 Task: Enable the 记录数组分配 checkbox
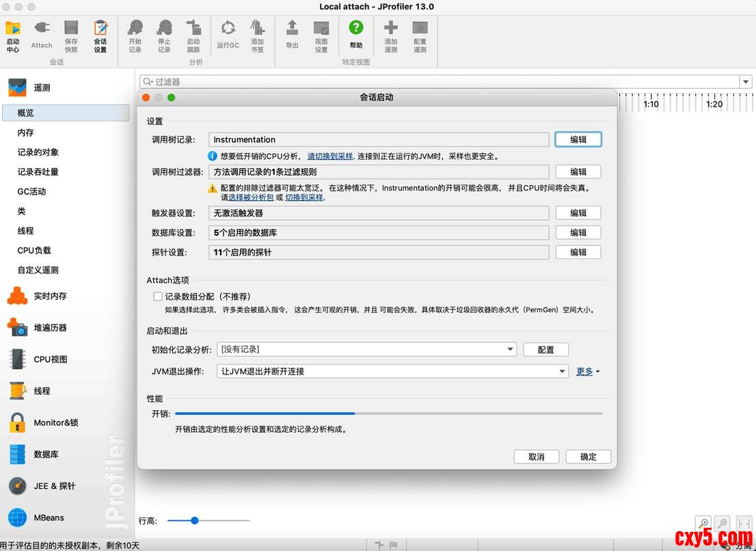point(158,297)
